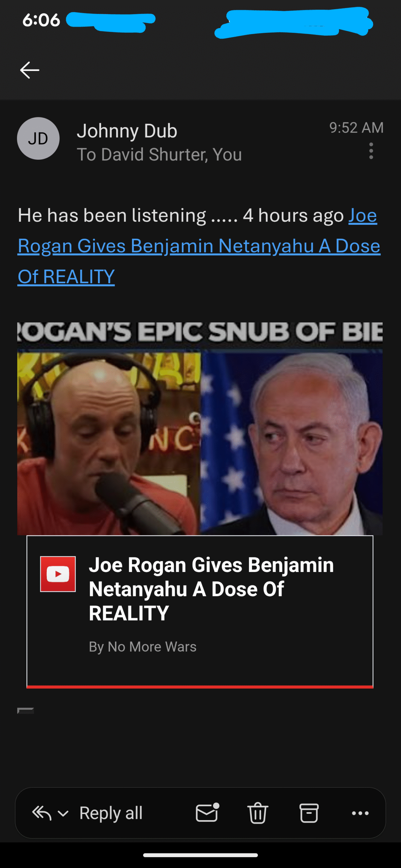The height and width of the screenshot is (868, 401).
Task: Tap the JD sender avatar
Action: click(x=38, y=138)
